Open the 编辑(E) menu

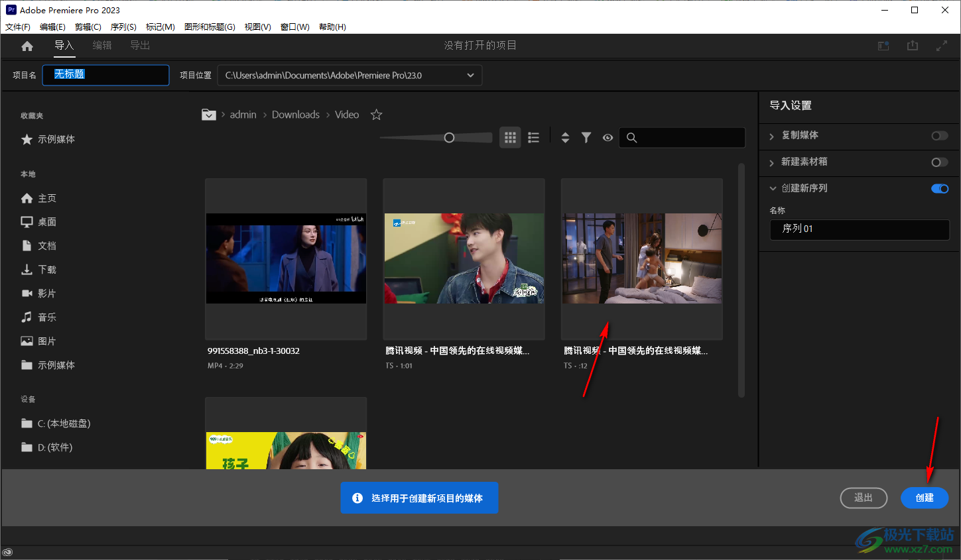point(52,27)
